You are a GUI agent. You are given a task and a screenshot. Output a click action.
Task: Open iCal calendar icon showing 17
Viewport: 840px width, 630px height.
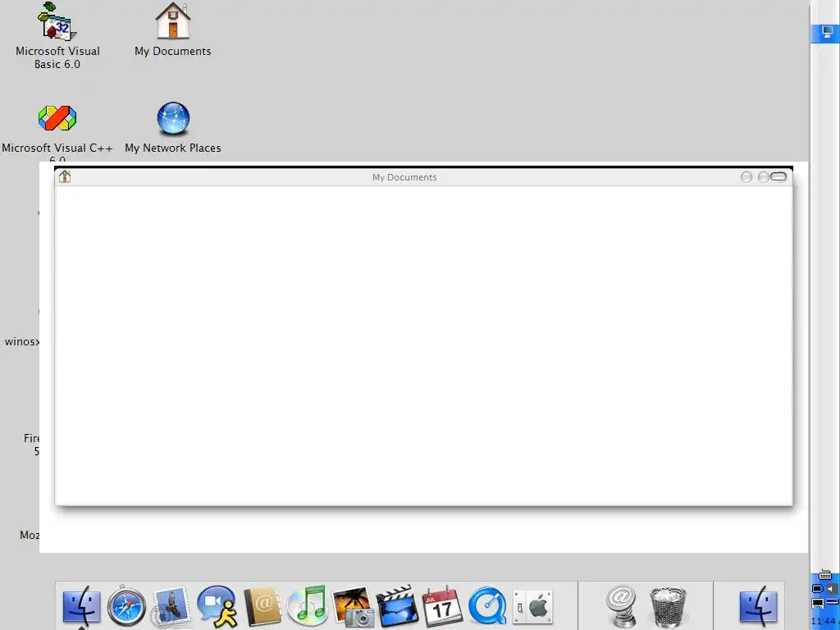442,606
